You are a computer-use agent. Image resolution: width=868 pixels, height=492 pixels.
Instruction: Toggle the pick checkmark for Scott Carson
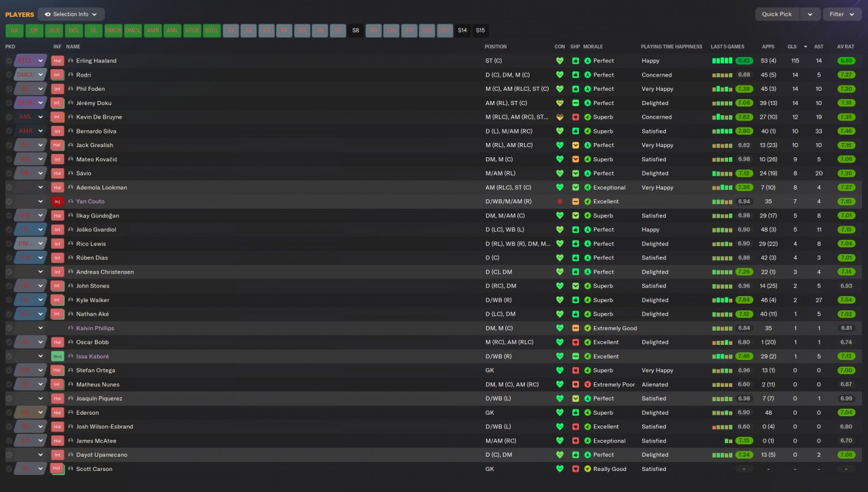click(x=9, y=469)
